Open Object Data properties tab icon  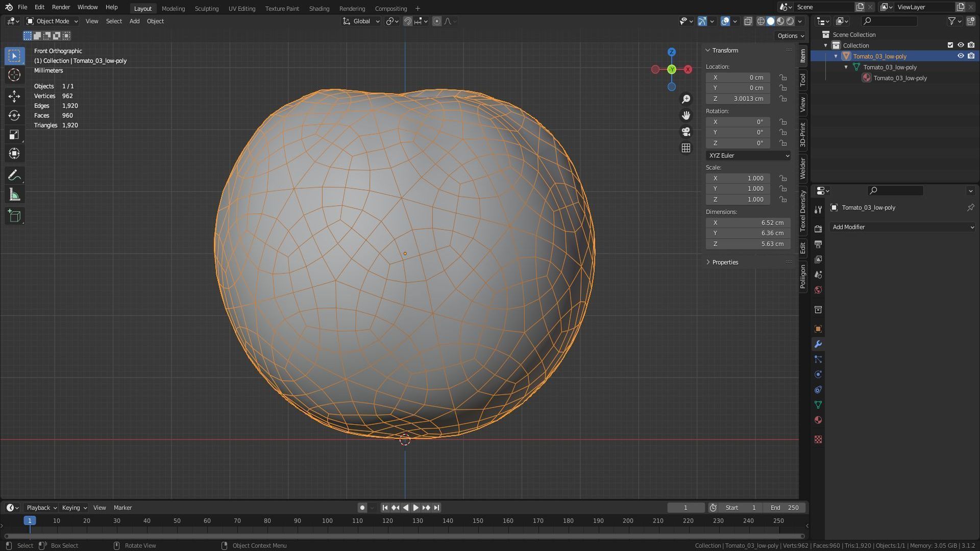point(818,405)
